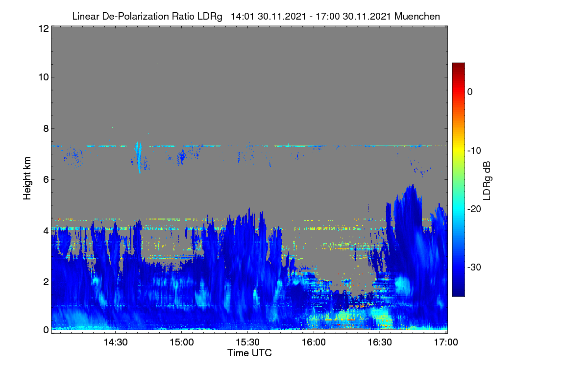The width and height of the screenshot is (588, 392).
Task: Click the dark blue bottom of colorbar
Action: [x=458, y=292]
